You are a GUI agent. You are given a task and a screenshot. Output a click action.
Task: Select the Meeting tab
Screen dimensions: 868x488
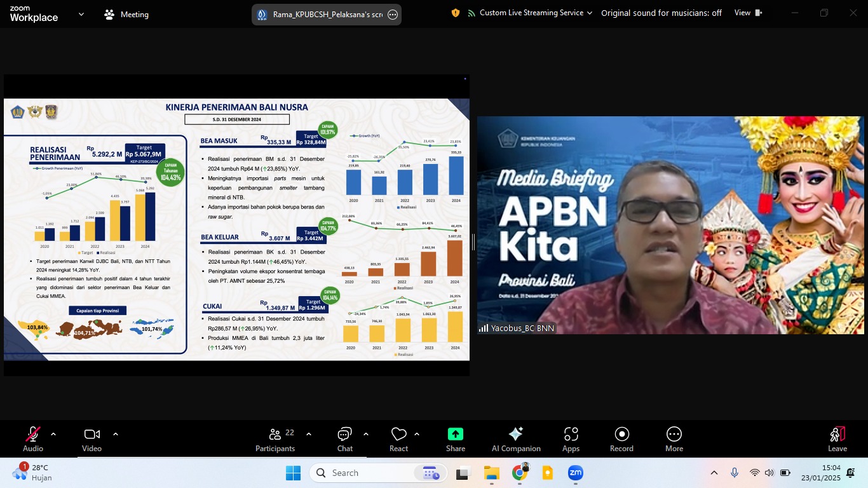126,14
